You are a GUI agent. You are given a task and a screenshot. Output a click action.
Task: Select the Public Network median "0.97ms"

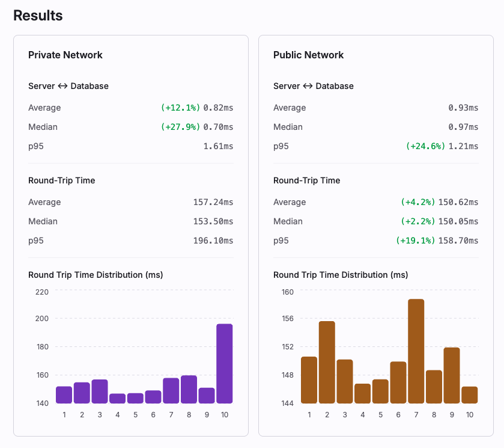(463, 127)
